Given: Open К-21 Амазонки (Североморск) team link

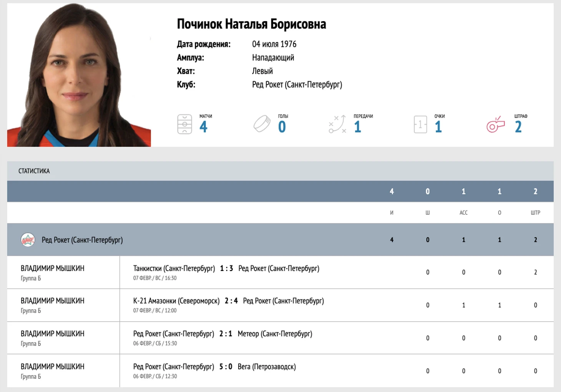Looking at the screenshot, I should [x=176, y=301].
